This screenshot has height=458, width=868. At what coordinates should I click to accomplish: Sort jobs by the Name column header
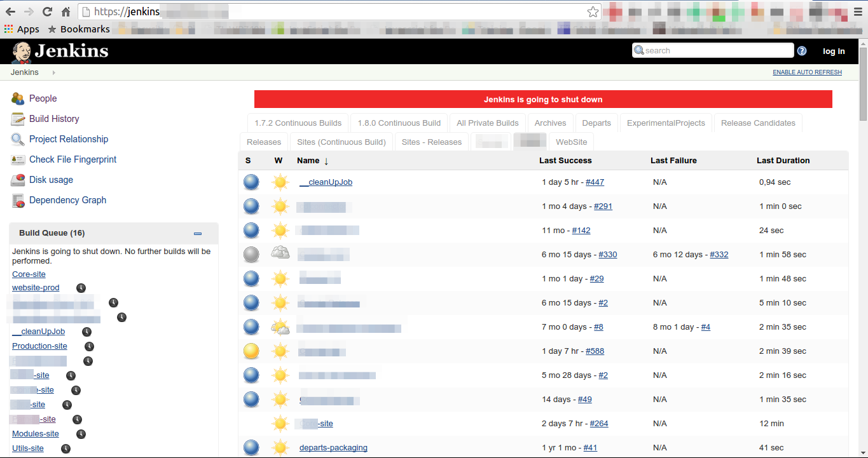pyautogui.click(x=308, y=161)
